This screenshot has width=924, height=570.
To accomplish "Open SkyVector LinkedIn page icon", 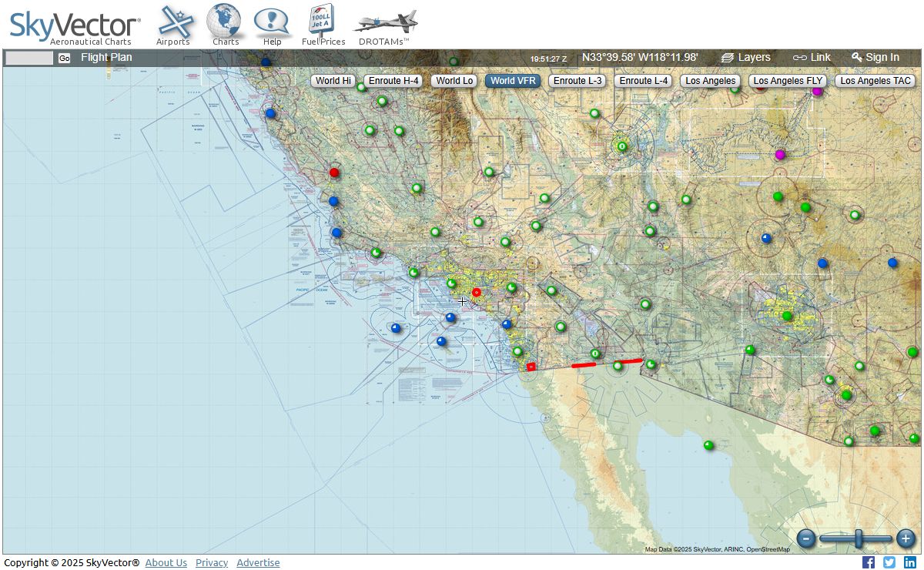I will (x=910, y=562).
